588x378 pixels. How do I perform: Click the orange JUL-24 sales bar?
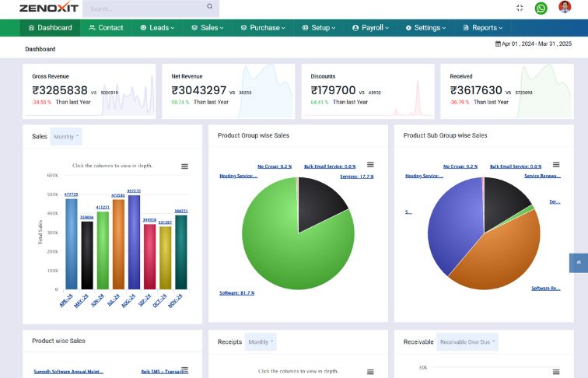(x=118, y=245)
